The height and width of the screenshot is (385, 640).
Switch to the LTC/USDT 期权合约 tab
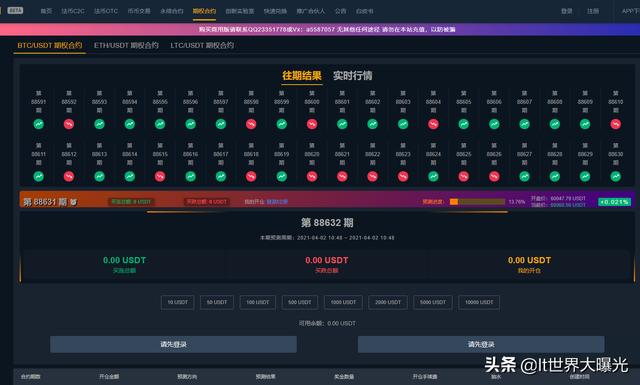pyautogui.click(x=202, y=45)
